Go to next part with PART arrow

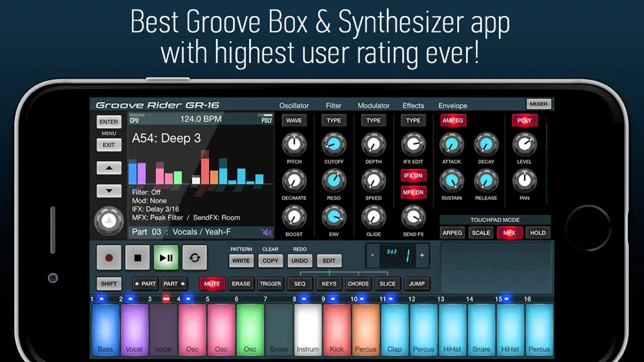point(175,283)
